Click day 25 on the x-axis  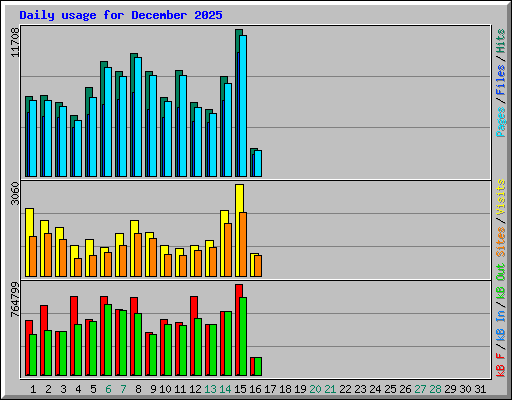(390, 389)
